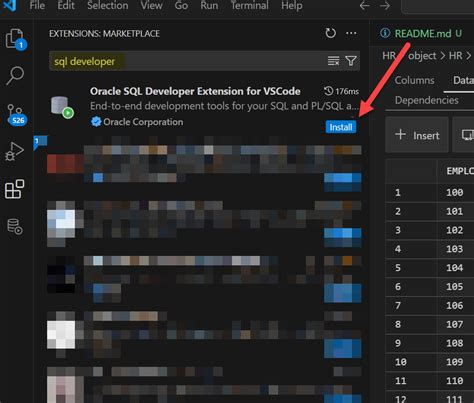
Task: Install the Oracle SQL Developer extension
Action: pos(341,127)
